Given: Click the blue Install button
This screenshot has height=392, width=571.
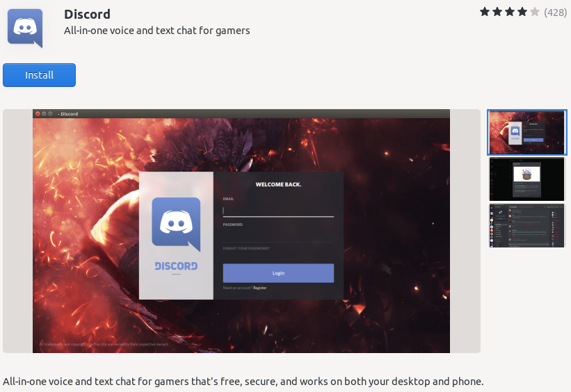Looking at the screenshot, I should pyautogui.click(x=40, y=75).
